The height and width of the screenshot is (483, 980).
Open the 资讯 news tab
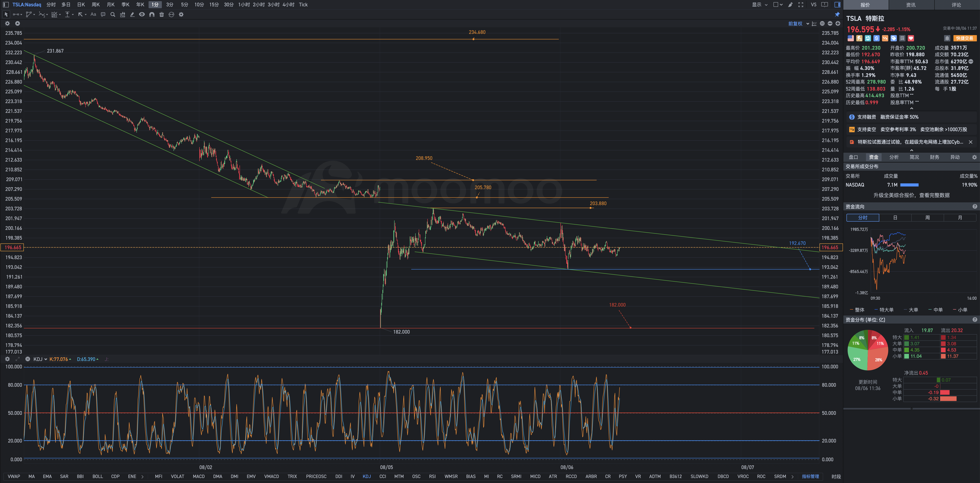click(911, 5)
